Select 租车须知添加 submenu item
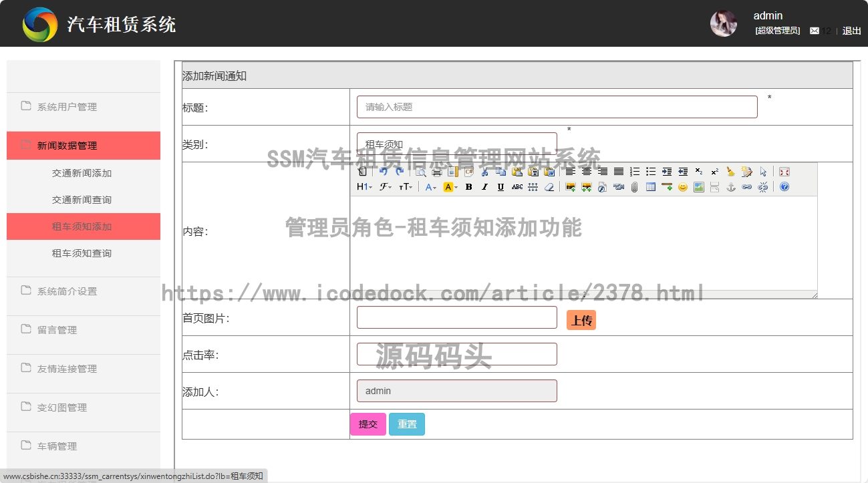The image size is (868, 483). pyautogui.click(x=84, y=226)
